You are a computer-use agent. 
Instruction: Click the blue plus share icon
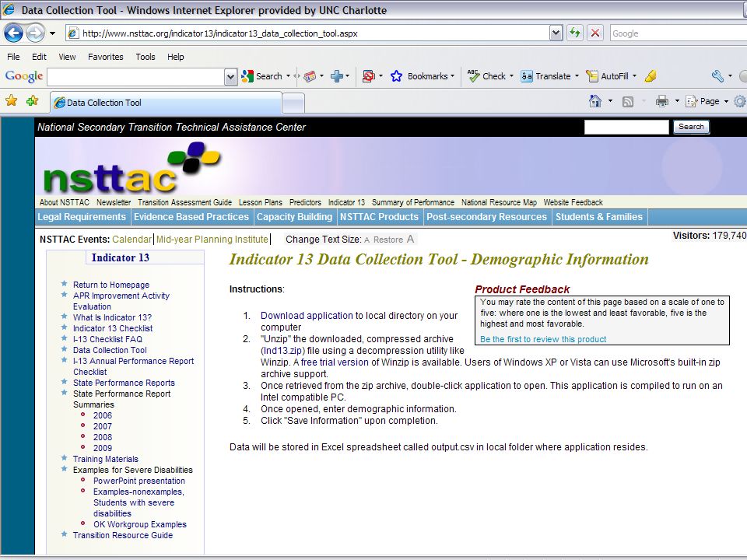coord(337,76)
